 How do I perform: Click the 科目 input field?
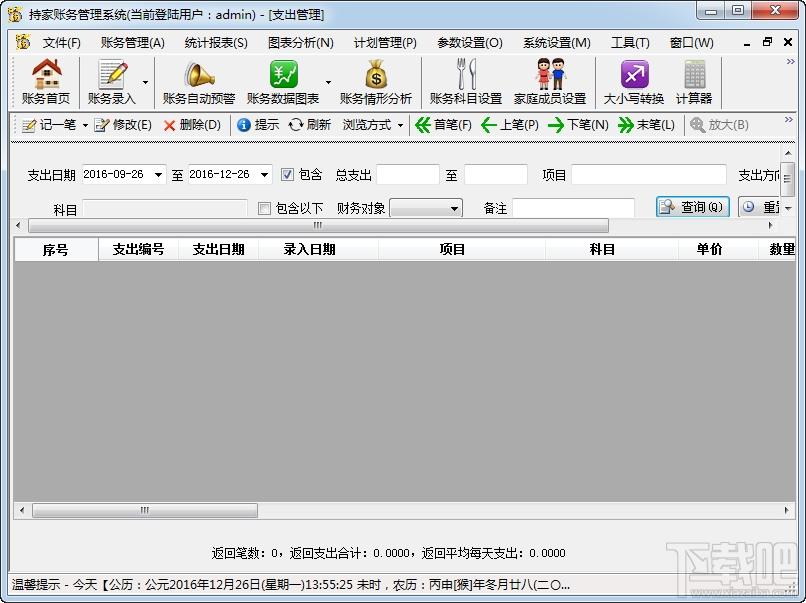(164, 209)
